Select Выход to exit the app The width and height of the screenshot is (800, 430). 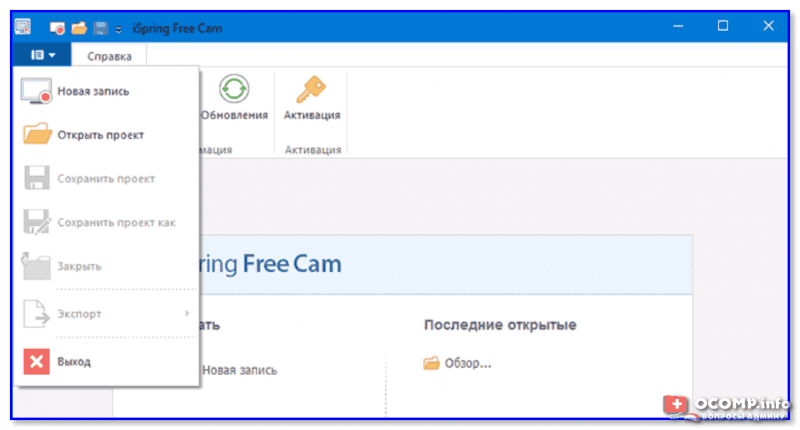pos(106,361)
